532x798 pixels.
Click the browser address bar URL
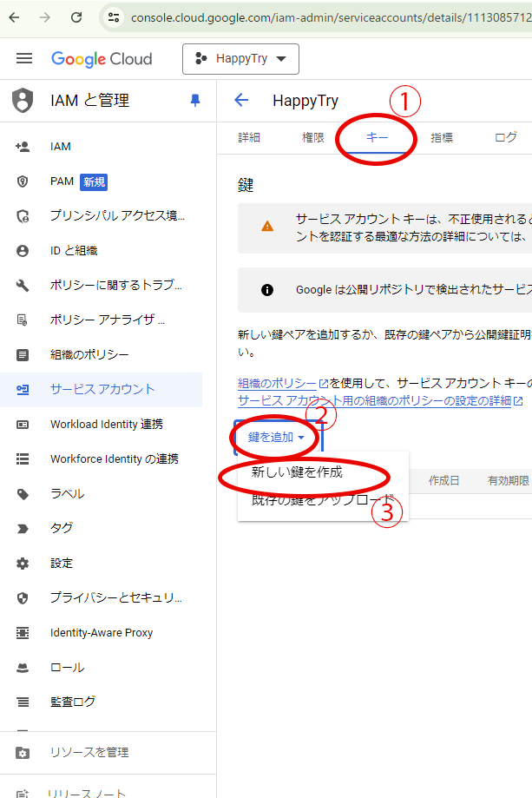tap(321, 17)
